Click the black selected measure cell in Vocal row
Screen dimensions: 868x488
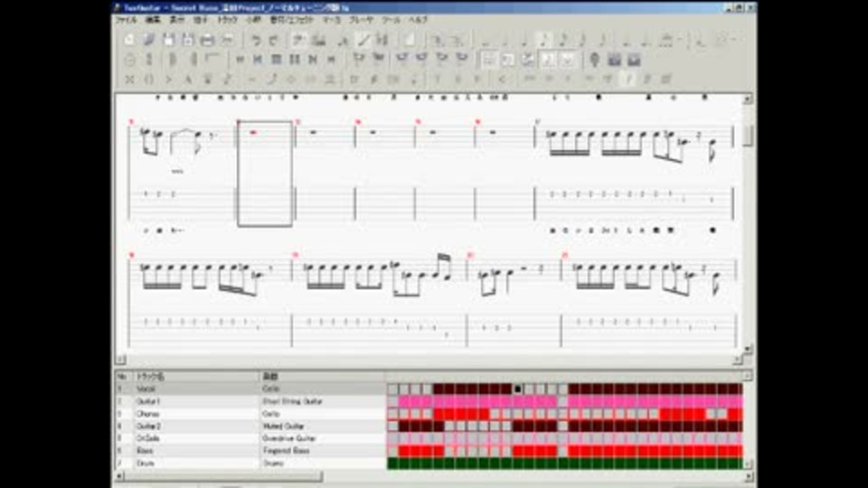point(517,389)
